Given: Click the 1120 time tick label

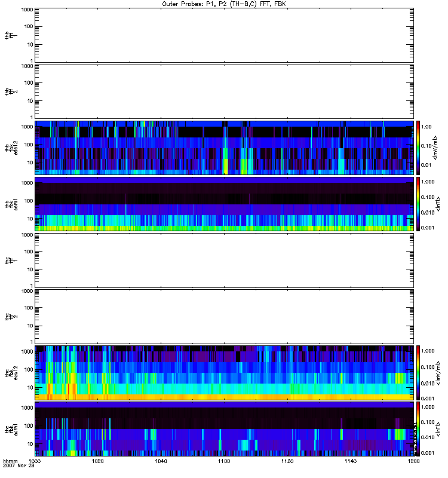Looking at the screenshot, I should [x=287, y=462].
